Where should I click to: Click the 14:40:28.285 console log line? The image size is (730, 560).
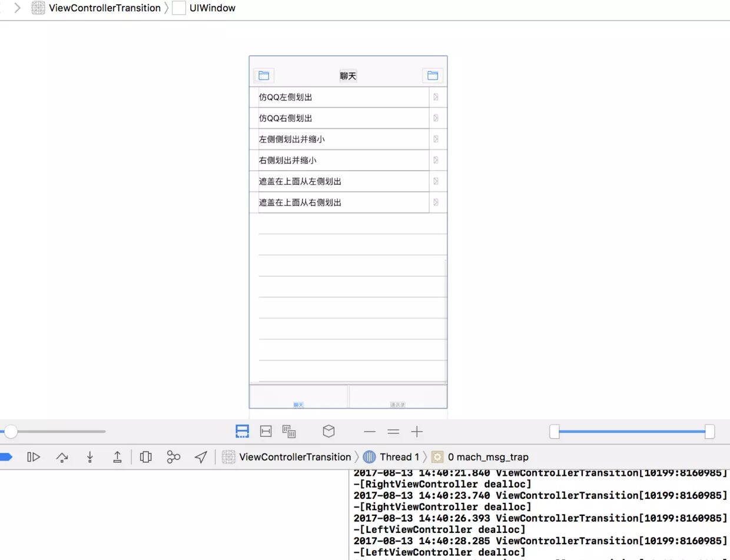(x=540, y=541)
